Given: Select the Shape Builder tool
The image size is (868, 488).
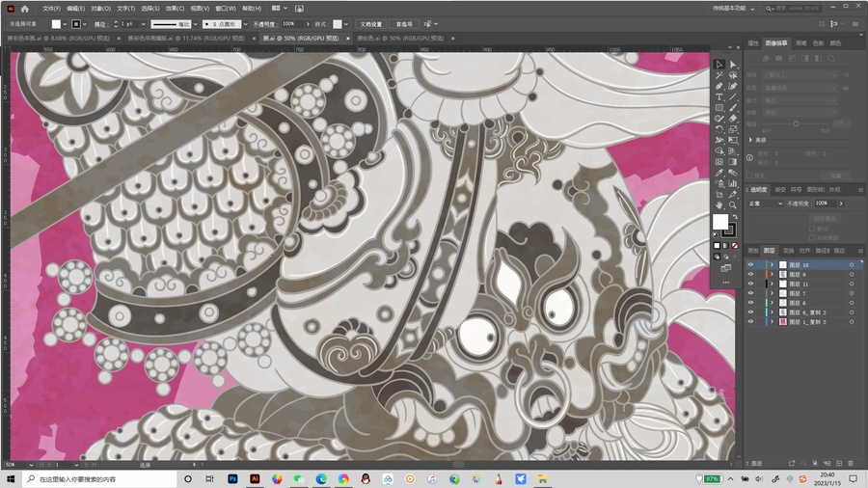Looking at the screenshot, I should [x=719, y=151].
